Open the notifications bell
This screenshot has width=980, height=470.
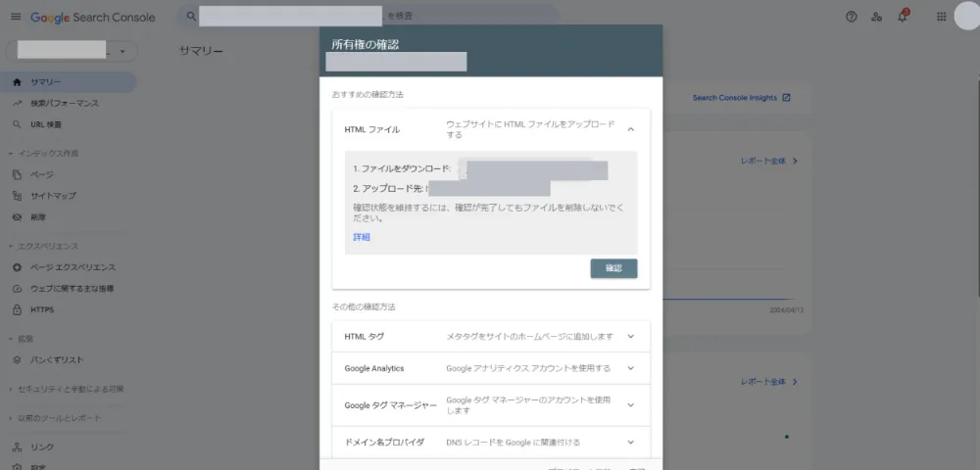pyautogui.click(x=903, y=17)
